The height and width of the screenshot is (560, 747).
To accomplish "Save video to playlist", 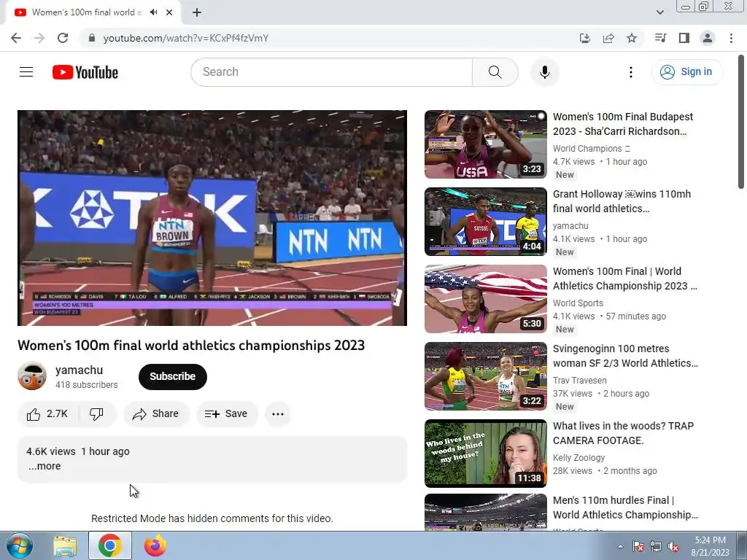I will [x=228, y=414].
